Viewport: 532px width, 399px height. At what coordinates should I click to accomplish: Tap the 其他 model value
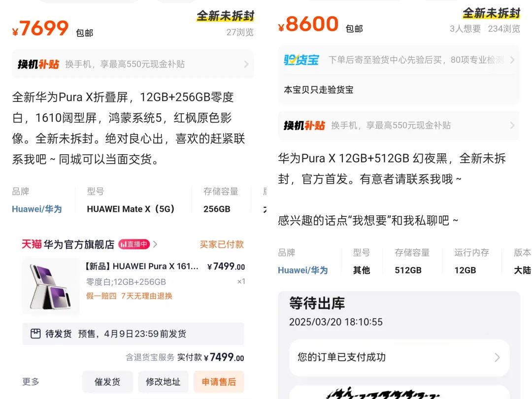[362, 270]
